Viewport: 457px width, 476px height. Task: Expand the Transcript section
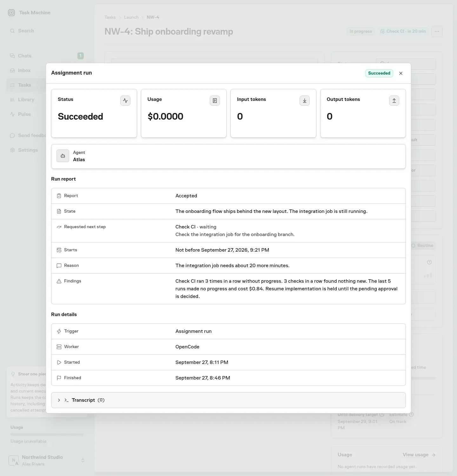pyautogui.click(x=228, y=400)
